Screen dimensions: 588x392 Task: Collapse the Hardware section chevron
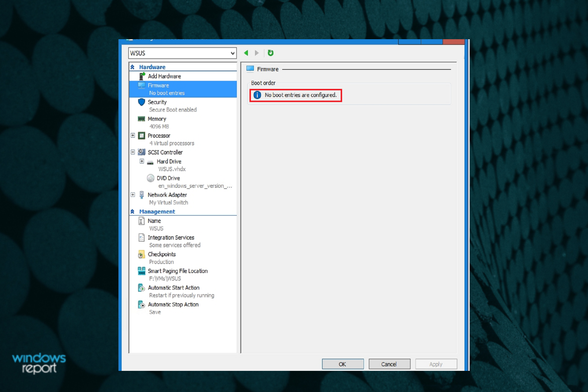click(x=133, y=67)
